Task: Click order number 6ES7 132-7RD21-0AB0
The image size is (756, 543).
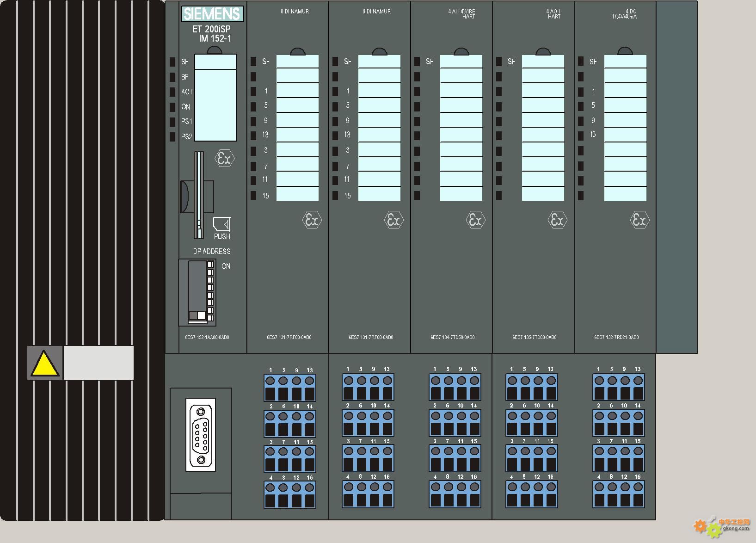Action: pyautogui.click(x=616, y=337)
